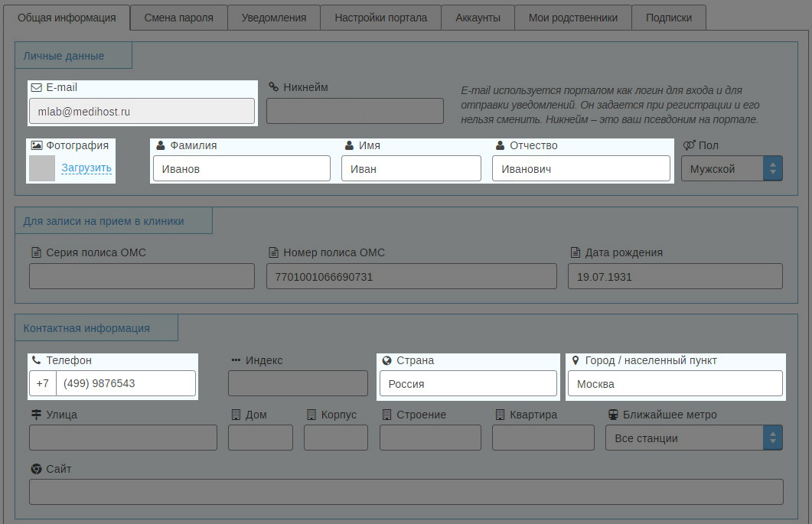
Task: Click the Загрузить photo upload link
Action: click(x=86, y=168)
